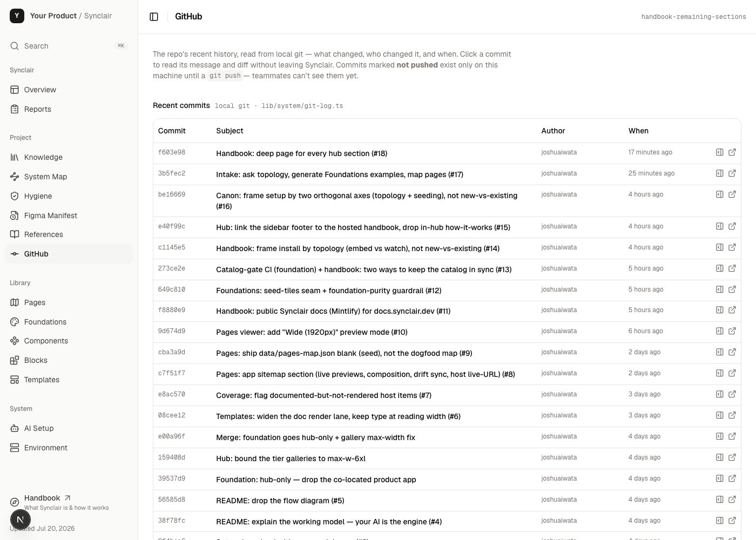The image size is (756, 540).
Task: Click the Foundations palette icon
Action: (15, 322)
